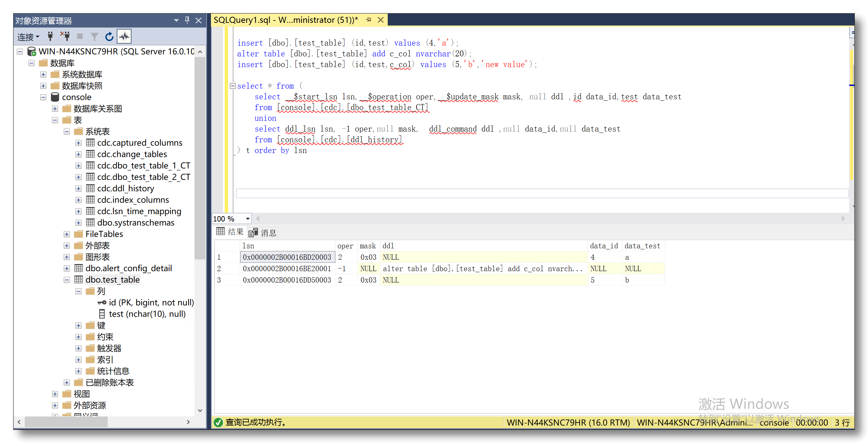The height and width of the screenshot is (443, 868).
Task: Collapse the select statement outline in the editor
Action: (232, 86)
